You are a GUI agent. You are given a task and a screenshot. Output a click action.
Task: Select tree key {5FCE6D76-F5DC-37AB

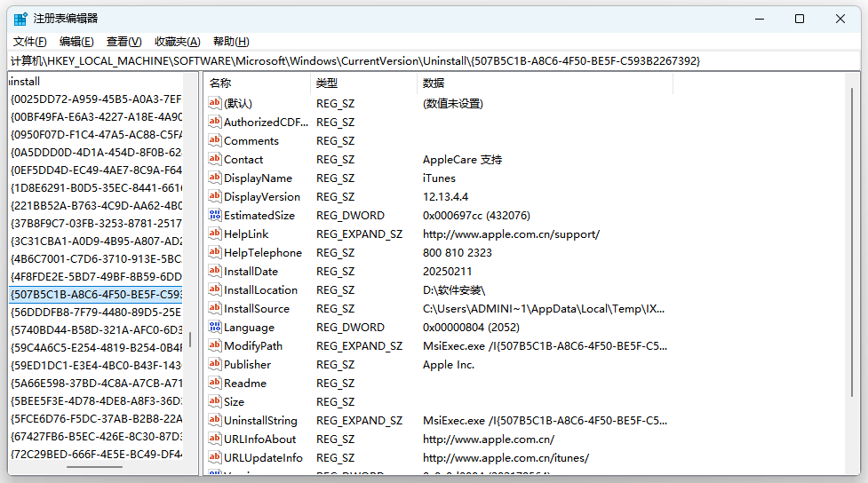pos(96,419)
